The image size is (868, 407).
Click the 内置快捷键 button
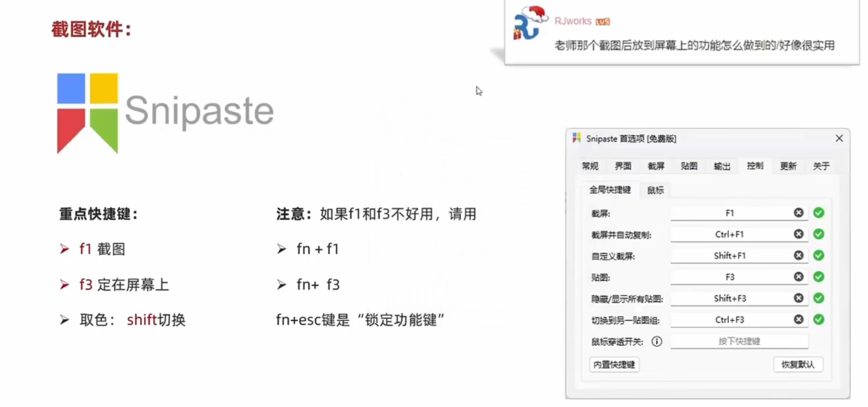pyautogui.click(x=614, y=365)
